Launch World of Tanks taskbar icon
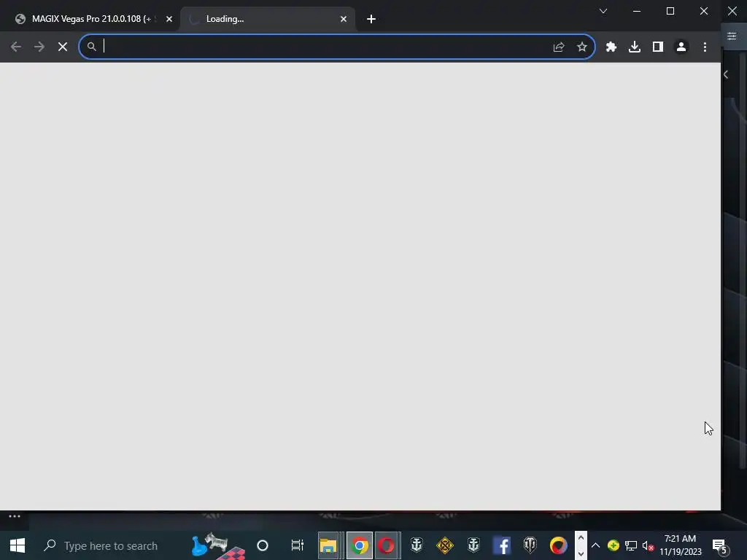 point(530,545)
